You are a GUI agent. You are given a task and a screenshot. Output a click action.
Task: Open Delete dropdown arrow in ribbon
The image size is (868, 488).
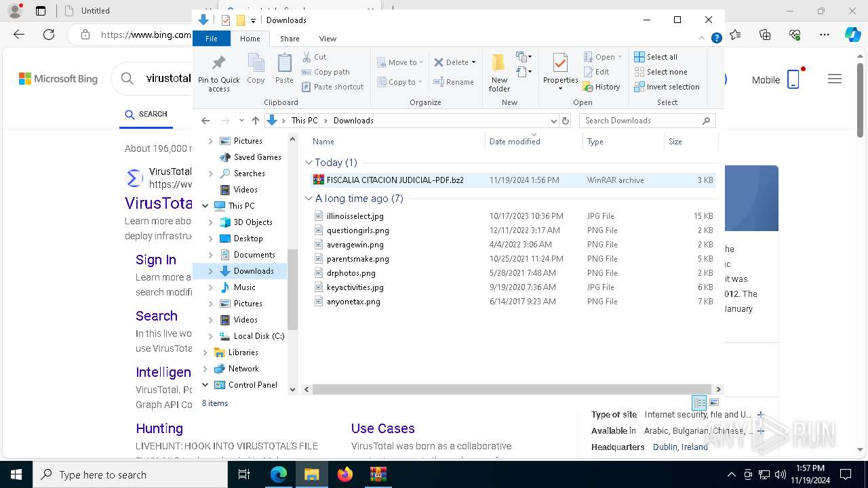point(473,62)
